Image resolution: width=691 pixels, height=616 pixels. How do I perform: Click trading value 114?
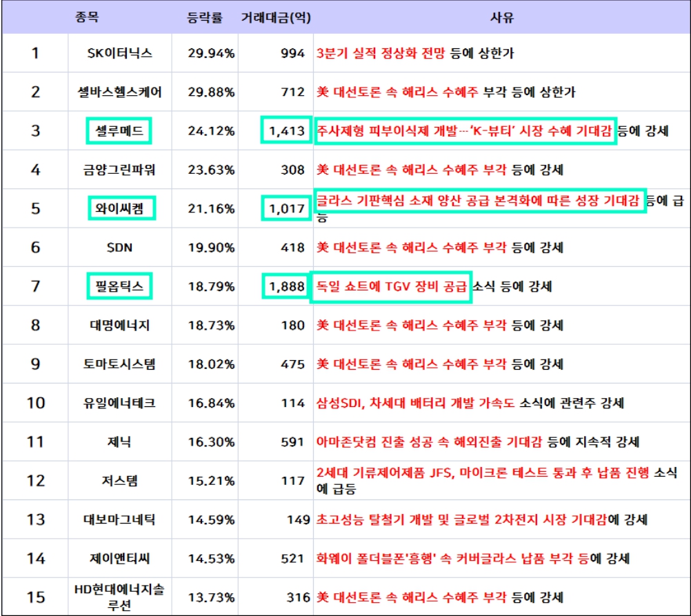click(x=292, y=403)
